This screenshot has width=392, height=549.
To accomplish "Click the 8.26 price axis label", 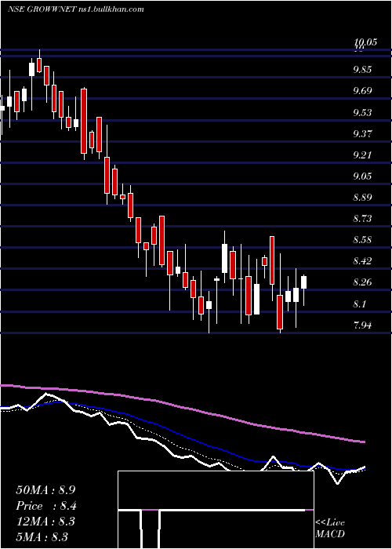I will 362,282.
